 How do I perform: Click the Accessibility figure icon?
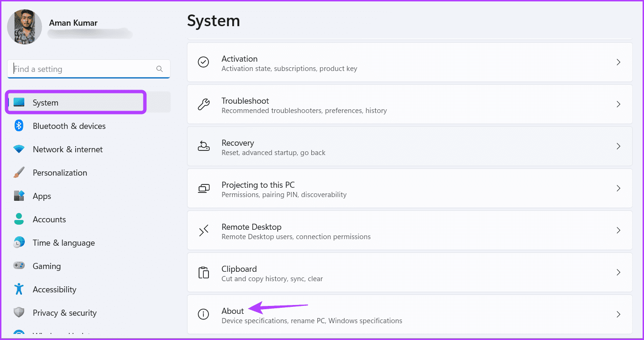click(19, 289)
